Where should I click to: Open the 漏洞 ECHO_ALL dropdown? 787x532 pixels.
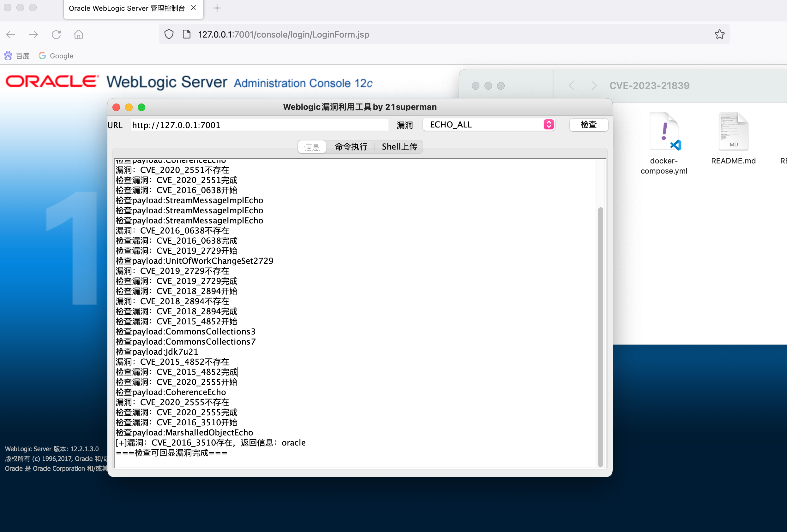pyautogui.click(x=489, y=125)
